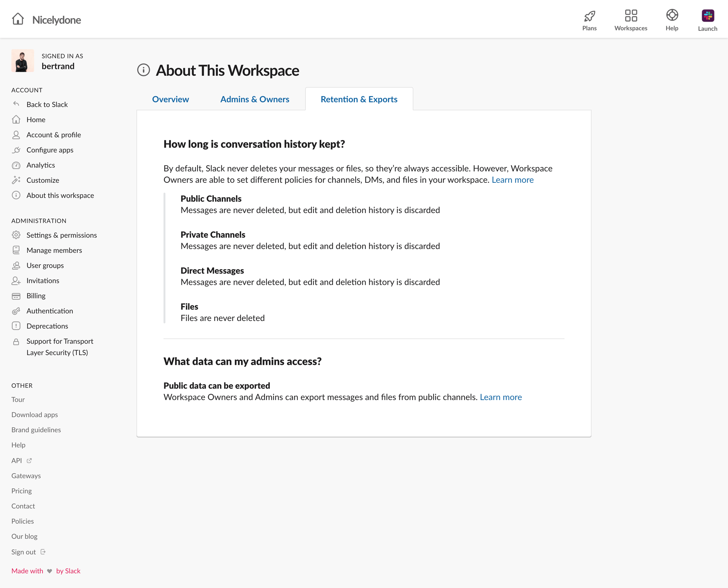Open Plans via the rocket icon
This screenshot has width=728, height=588.
click(589, 16)
